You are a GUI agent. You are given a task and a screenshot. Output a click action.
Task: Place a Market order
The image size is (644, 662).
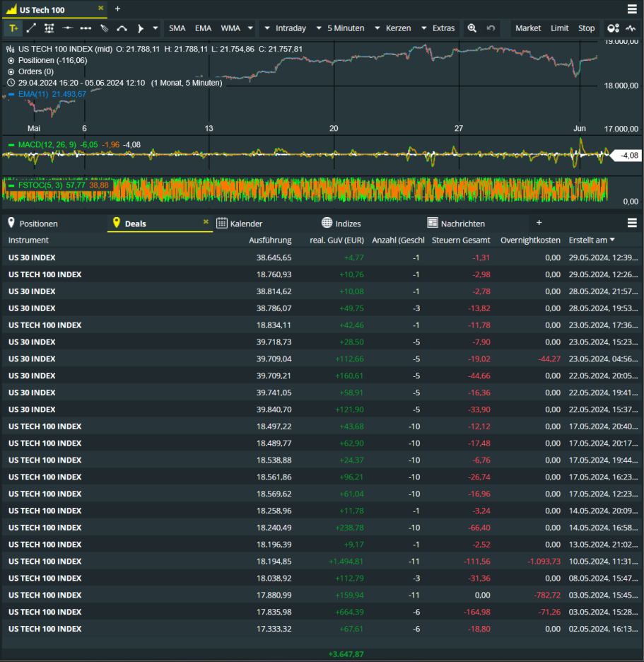coord(528,28)
